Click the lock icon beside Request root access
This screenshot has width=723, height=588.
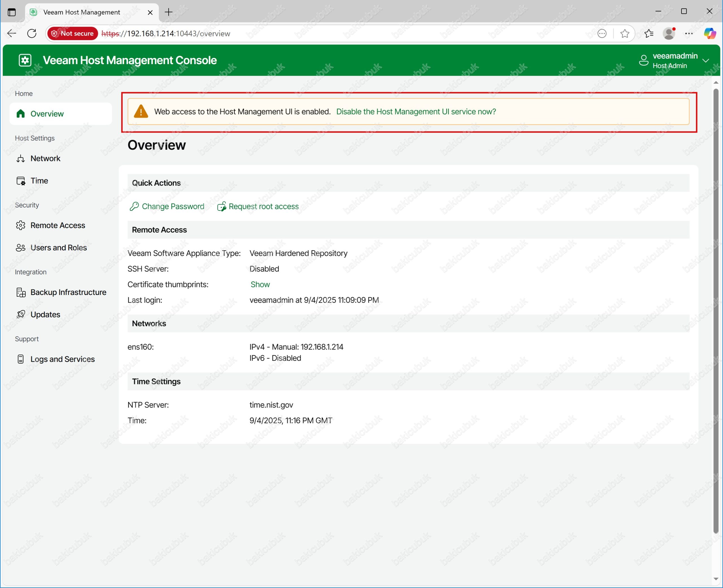(222, 206)
